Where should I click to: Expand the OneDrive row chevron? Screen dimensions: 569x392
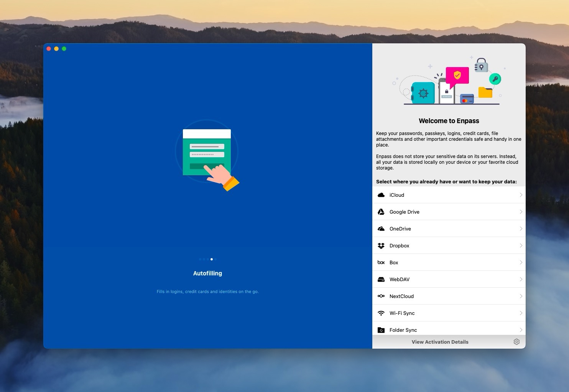click(x=521, y=229)
